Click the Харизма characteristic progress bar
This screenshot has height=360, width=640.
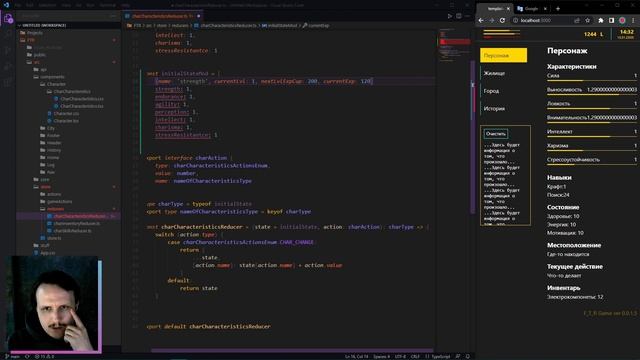point(592,151)
